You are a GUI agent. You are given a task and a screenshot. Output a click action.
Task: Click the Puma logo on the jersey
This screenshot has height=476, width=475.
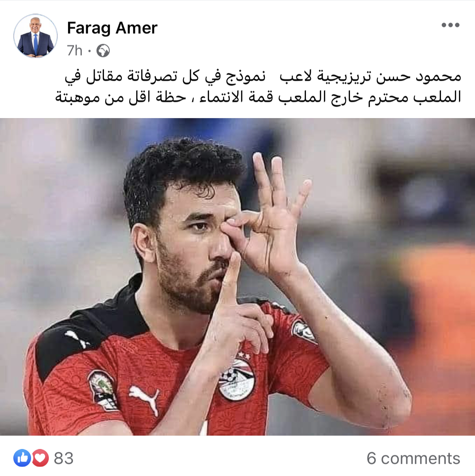(144, 399)
